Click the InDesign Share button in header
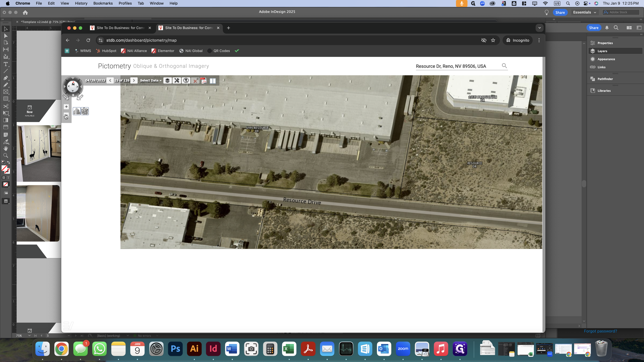644x362 pixels. pos(560,12)
